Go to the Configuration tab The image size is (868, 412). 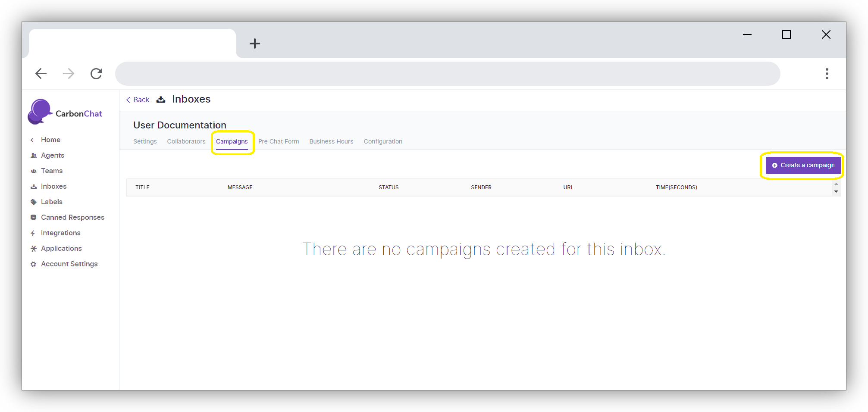383,141
